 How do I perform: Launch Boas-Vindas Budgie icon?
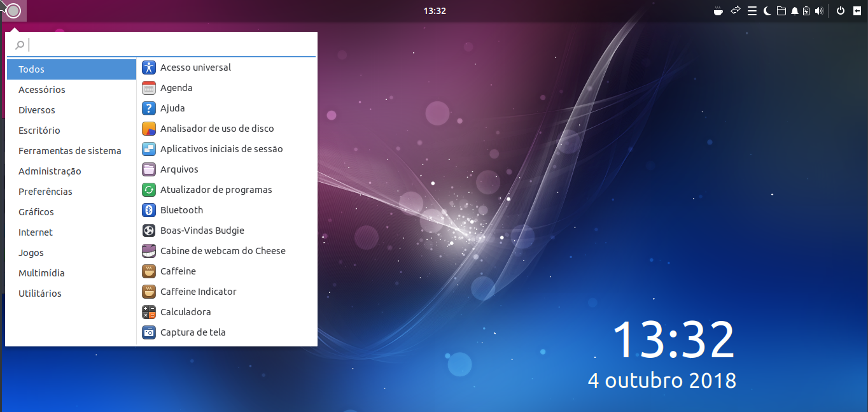click(149, 231)
